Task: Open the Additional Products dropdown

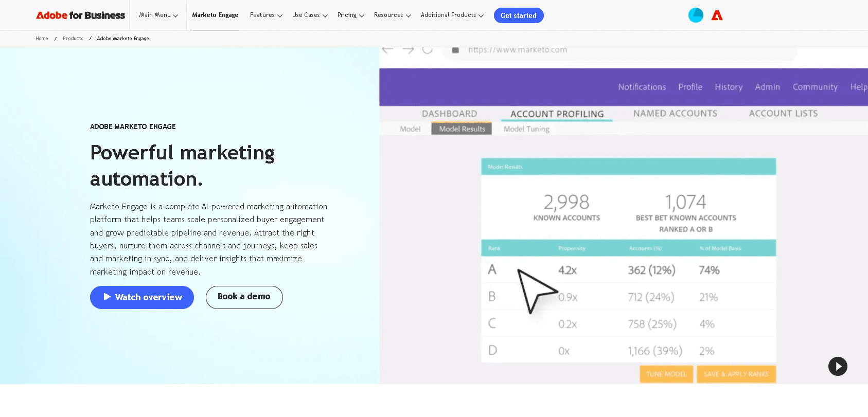Action: pos(452,15)
